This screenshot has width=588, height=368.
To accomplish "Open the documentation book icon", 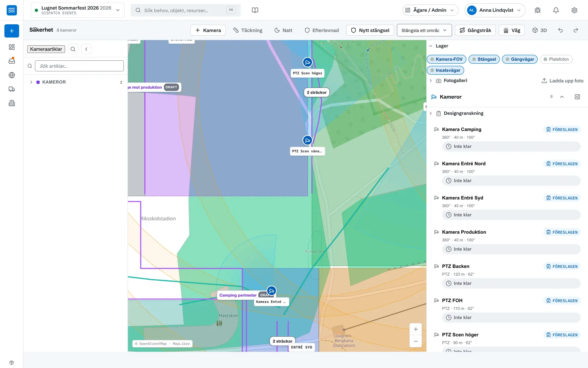I will coord(255,10).
